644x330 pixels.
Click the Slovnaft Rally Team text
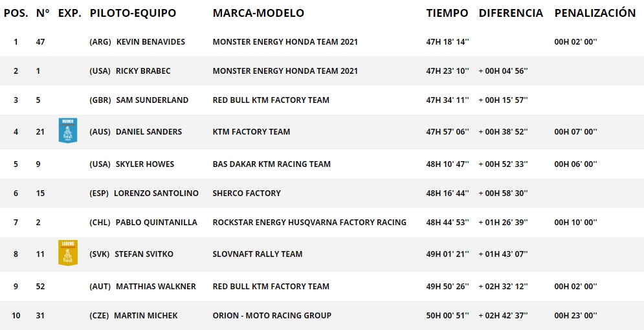[x=258, y=254]
